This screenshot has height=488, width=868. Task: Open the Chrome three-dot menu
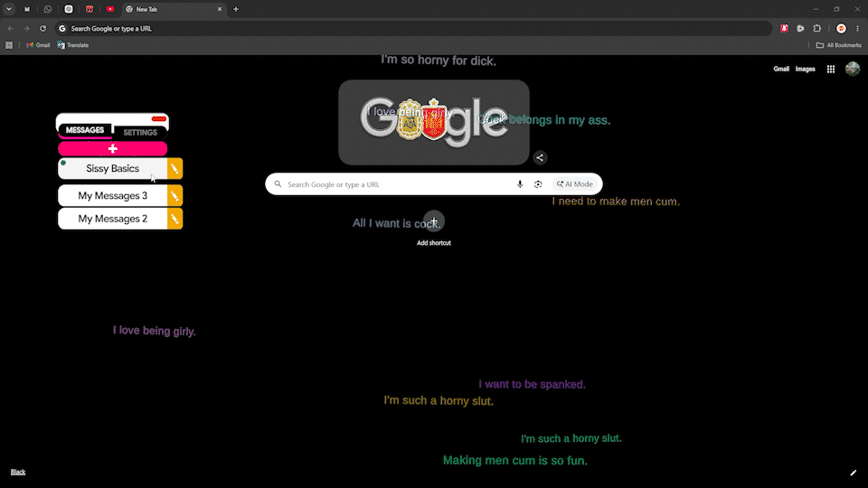pyautogui.click(x=857, y=28)
